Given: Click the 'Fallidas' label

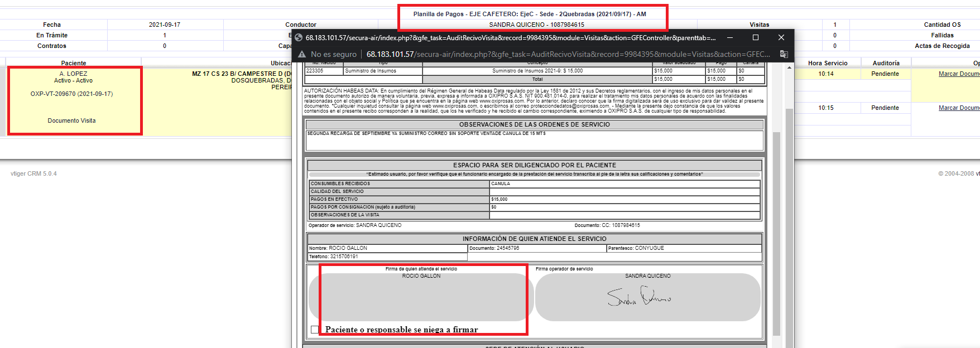Looking at the screenshot, I should 943,35.
